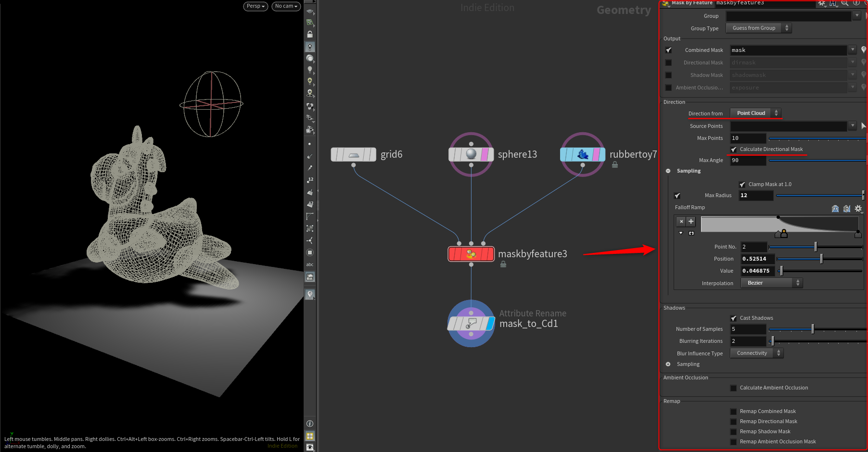Click the Position slider handle
The width and height of the screenshot is (868, 452).
click(821, 259)
